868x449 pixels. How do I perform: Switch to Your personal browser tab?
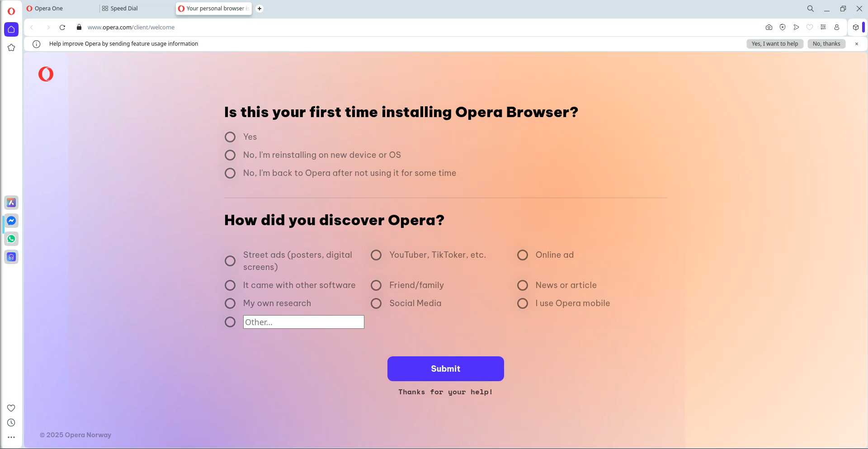(x=213, y=9)
